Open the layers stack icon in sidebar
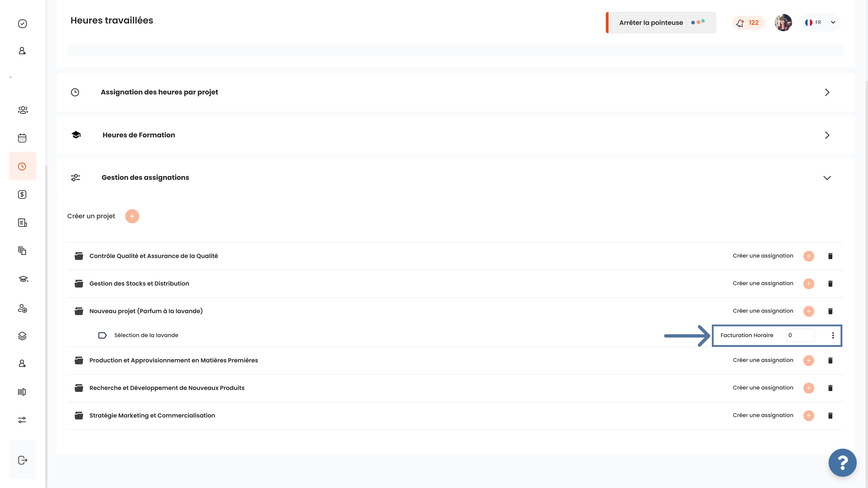 tap(22, 336)
